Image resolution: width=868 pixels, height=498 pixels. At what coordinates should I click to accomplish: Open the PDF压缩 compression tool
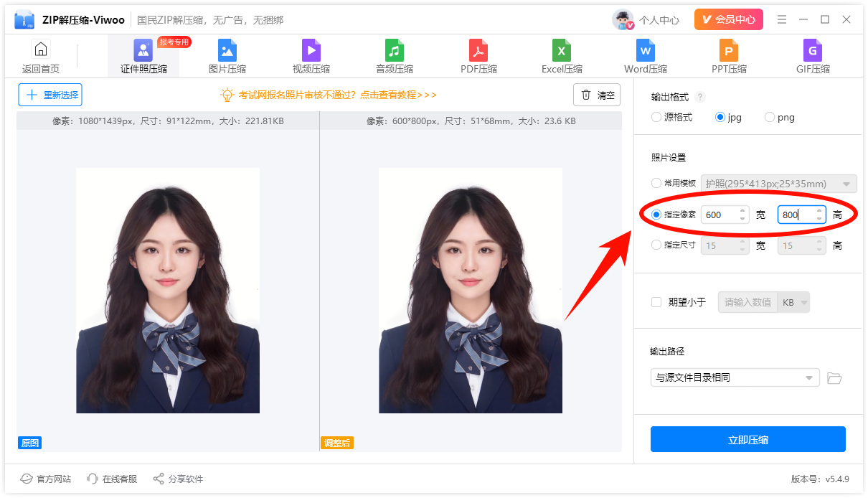478,57
